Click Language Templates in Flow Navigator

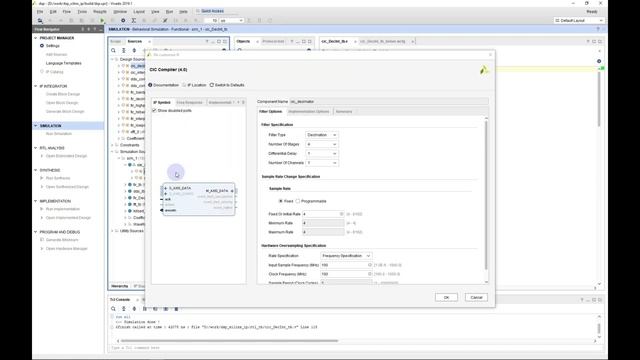tap(64, 63)
